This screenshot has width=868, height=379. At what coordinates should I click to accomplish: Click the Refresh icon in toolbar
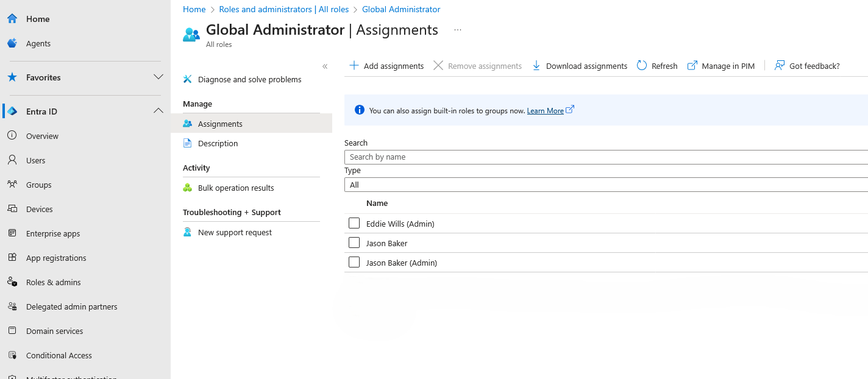click(x=642, y=66)
